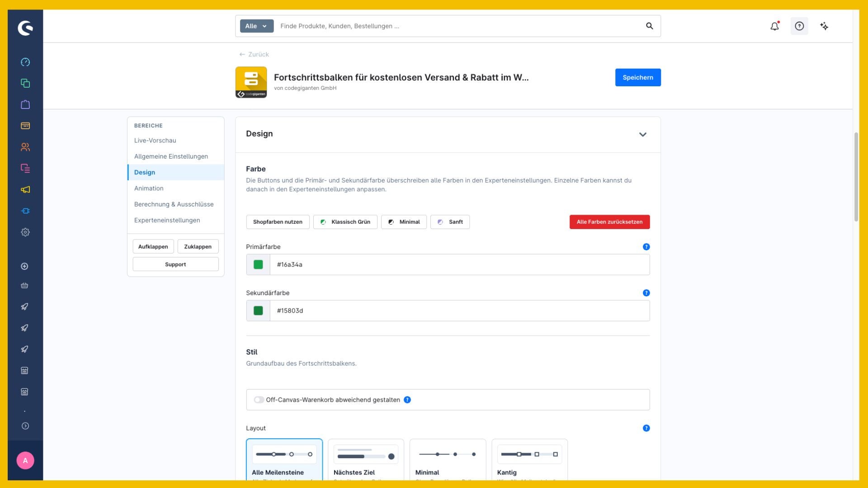Select the Nächstes Ziel layout
The height and width of the screenshot is (488, 868).
[x=366, y=460]
